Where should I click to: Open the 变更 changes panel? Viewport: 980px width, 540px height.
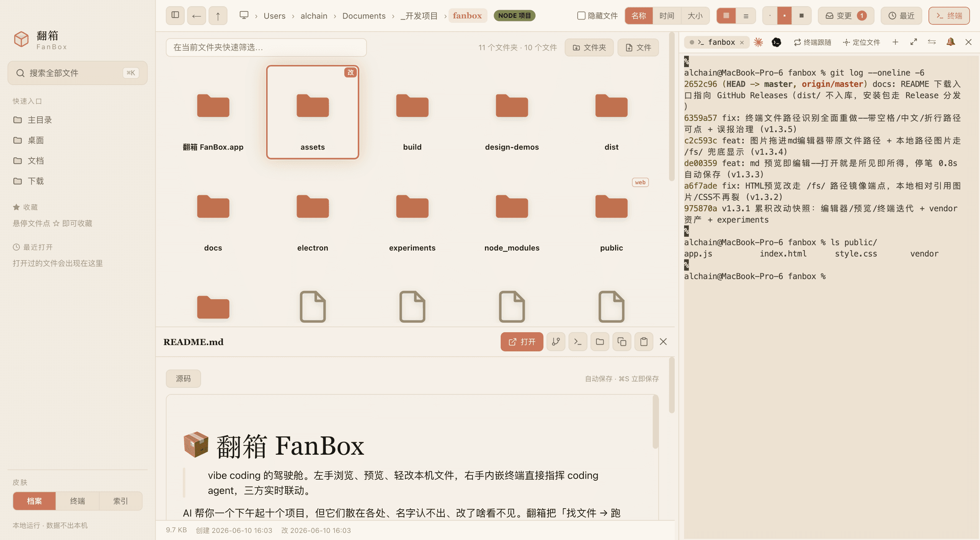pyautogui.click(x=846, y=16)
